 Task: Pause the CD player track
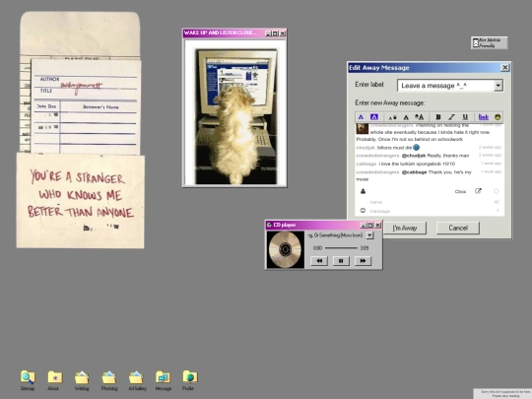click(x=341, y=261)
